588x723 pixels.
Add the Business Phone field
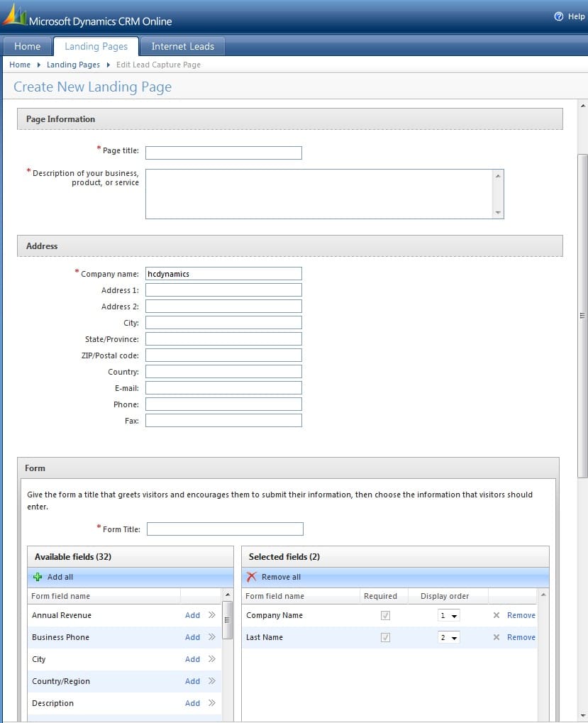193,637
